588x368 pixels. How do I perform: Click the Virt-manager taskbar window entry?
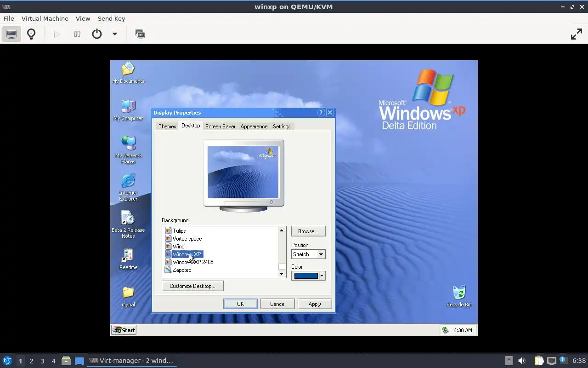click(x=132, y=361)
